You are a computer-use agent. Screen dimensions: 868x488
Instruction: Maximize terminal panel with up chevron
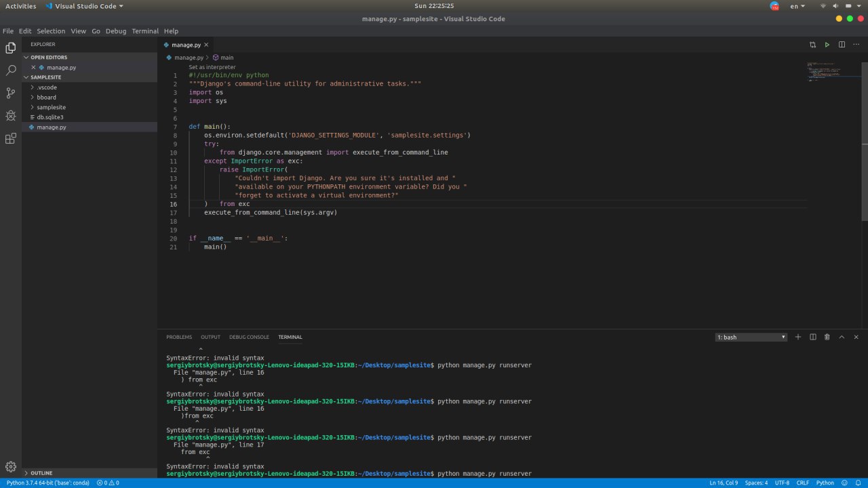[x=842, y=337]
